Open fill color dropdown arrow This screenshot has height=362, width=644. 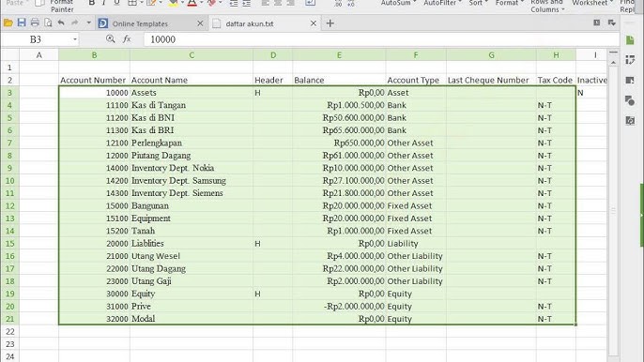[182, 3]
